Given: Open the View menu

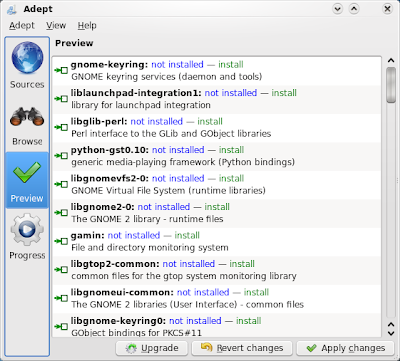Looking at the screenshot, I should click(56, 26).
